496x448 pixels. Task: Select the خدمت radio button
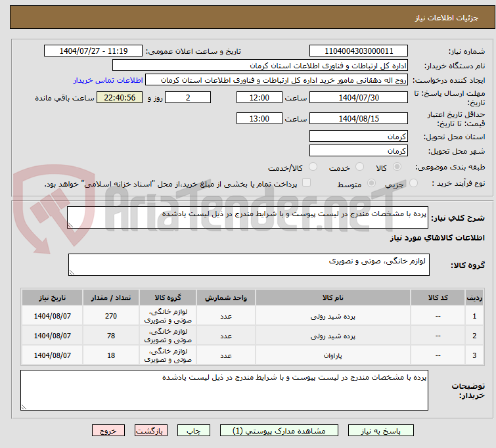point(359,168)
